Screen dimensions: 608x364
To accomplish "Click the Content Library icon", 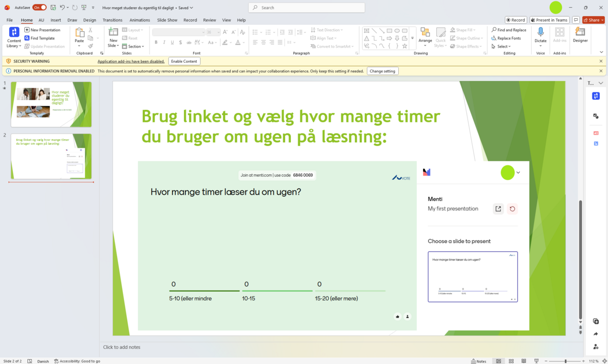I will pyautogui.click(x=14, y=32).
